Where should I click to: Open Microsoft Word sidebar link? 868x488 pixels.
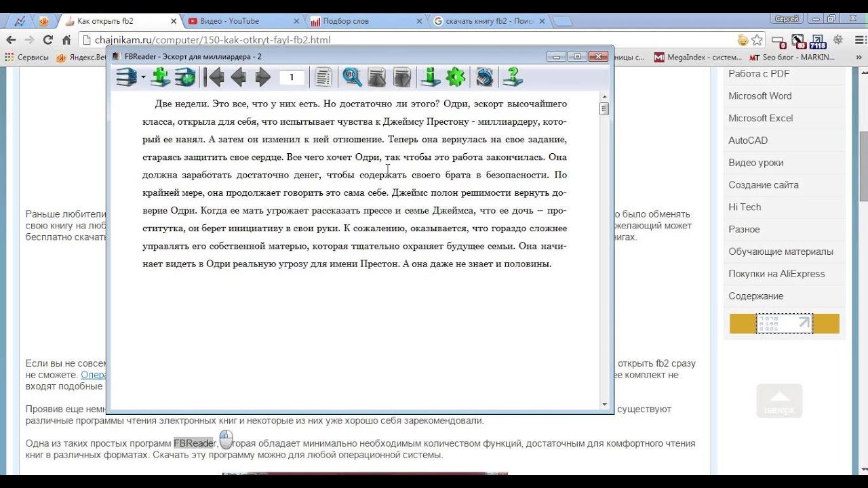pos(759,96)
